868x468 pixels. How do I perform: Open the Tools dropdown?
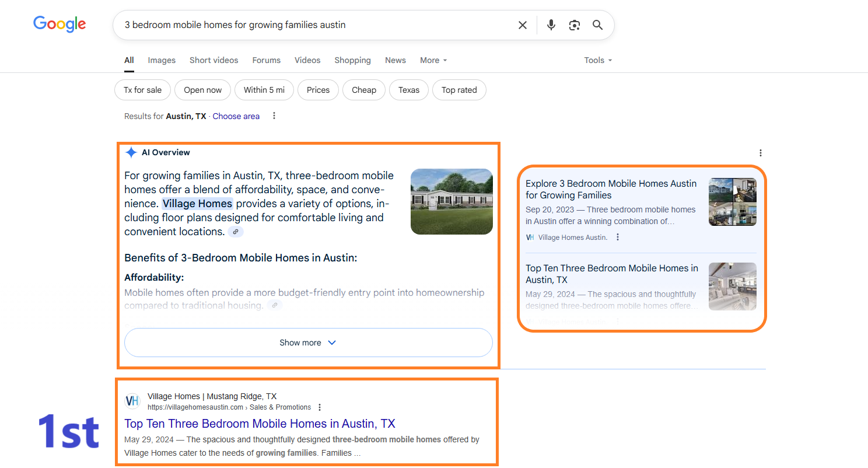pos(598,60)
